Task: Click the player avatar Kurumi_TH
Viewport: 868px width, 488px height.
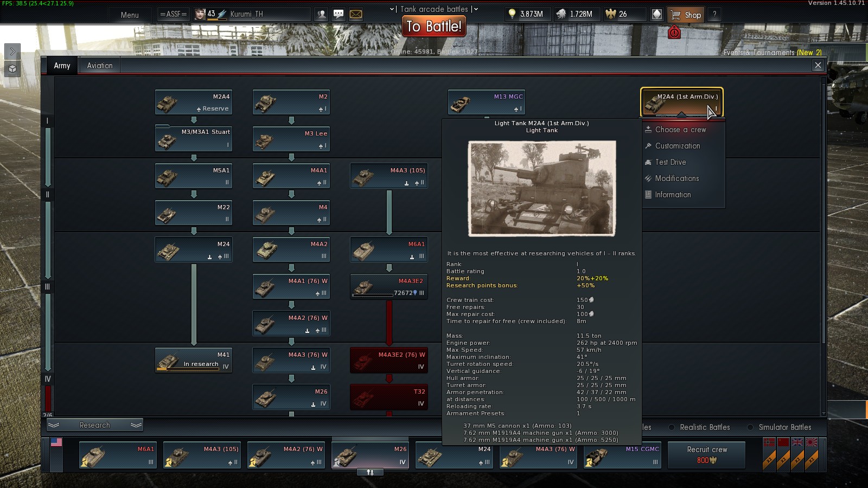Action: pos(200,14)
